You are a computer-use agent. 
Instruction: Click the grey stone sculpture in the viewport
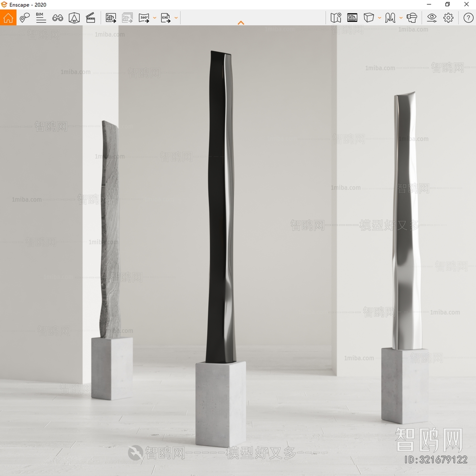coord(111,230)
